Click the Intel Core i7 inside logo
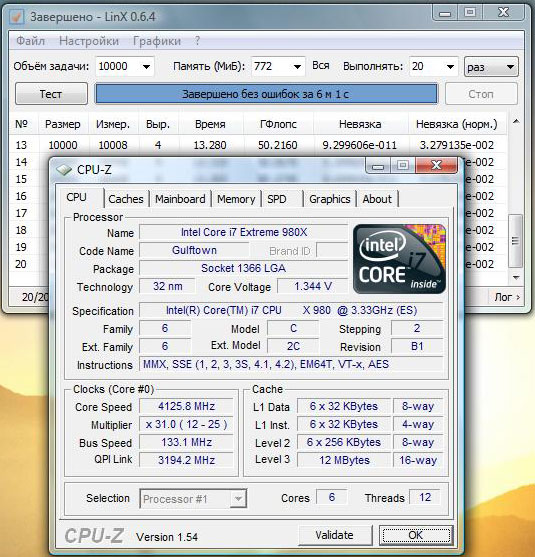The height and width of the screenshot is (557, 535). click(399, 259)
